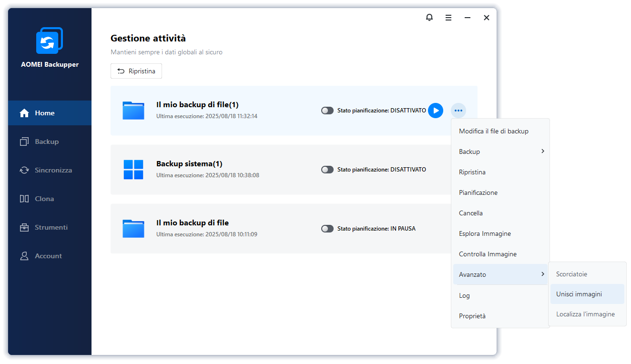Screen dimensions: 631x364
Task: Choose 'Esplora Immagine' menu entry
Action: coord(485,233)
